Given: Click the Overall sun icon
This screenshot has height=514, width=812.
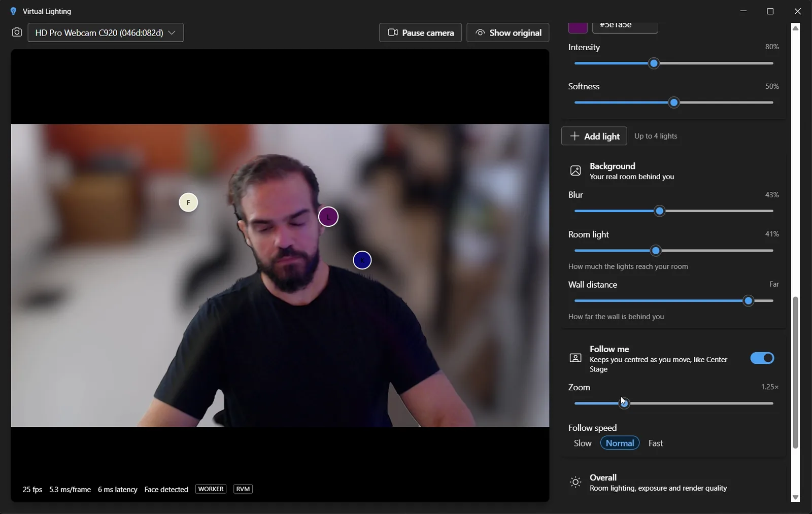Looking at the screenshot, I should coord(576,482).
